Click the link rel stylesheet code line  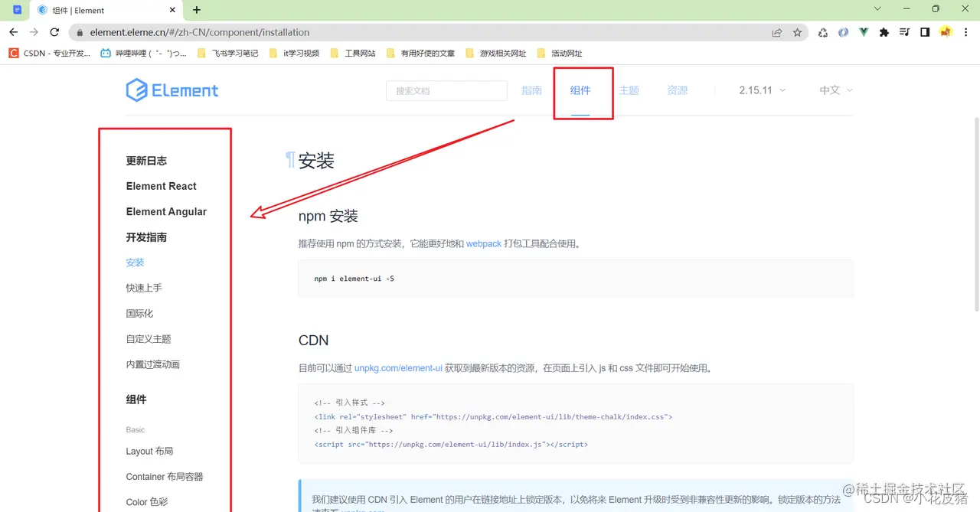(493, 416)
